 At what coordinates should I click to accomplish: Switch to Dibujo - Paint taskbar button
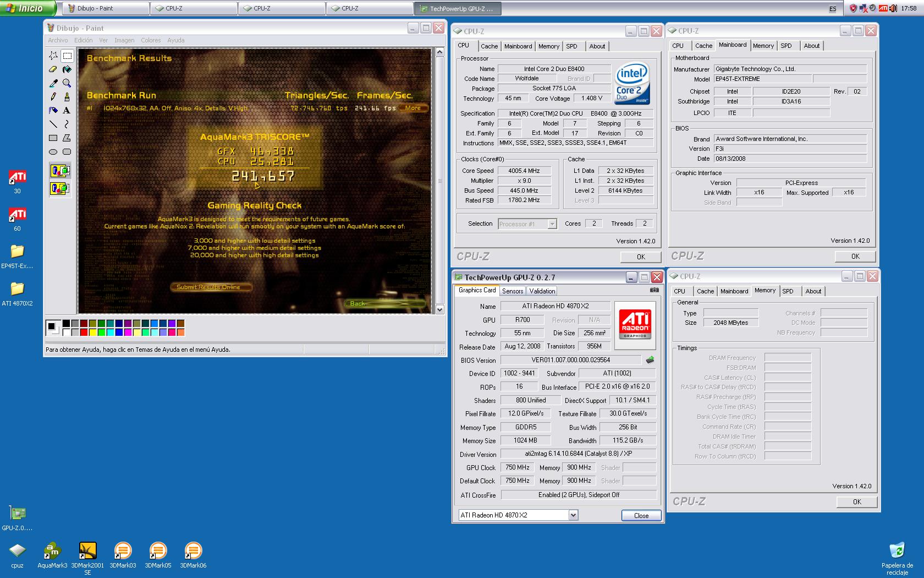coord(105,8)
